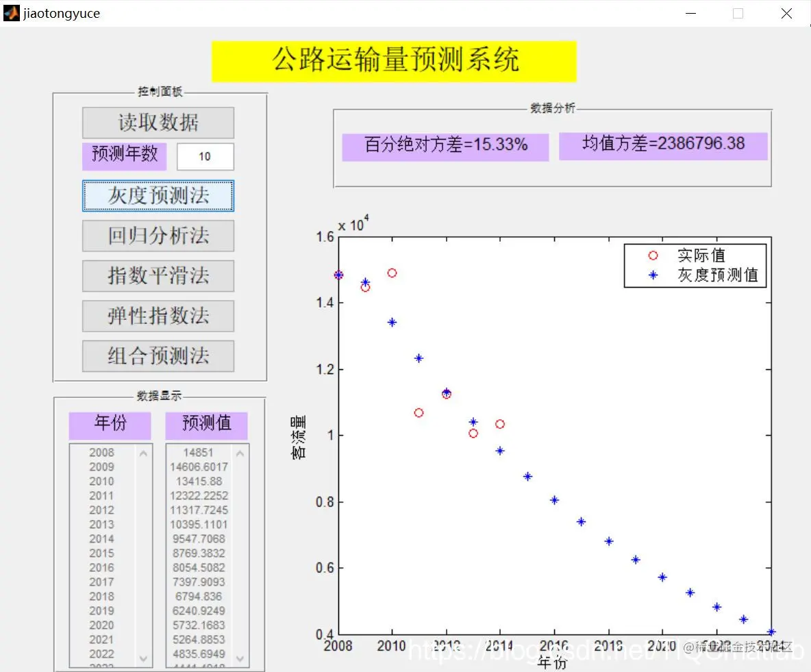Run the 回归分析法 (Regression Analysis) method
811x672 pixels.
(x=158, y=236)
